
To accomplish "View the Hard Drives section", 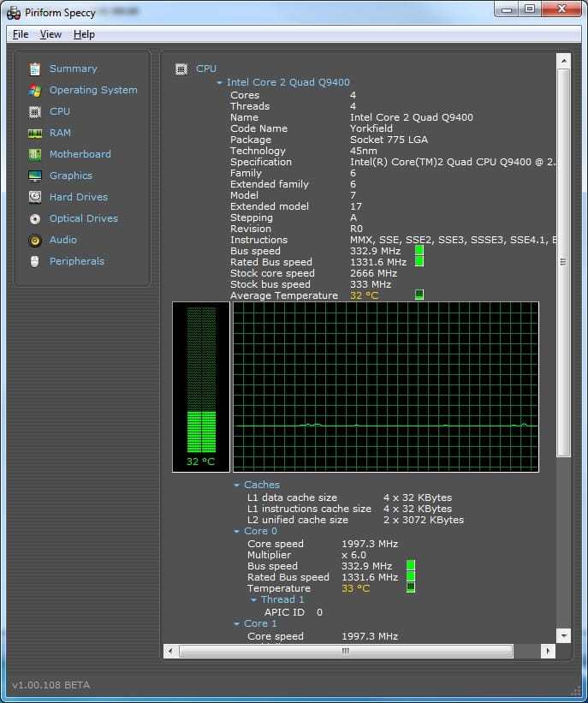I will (x=79, y=197).
